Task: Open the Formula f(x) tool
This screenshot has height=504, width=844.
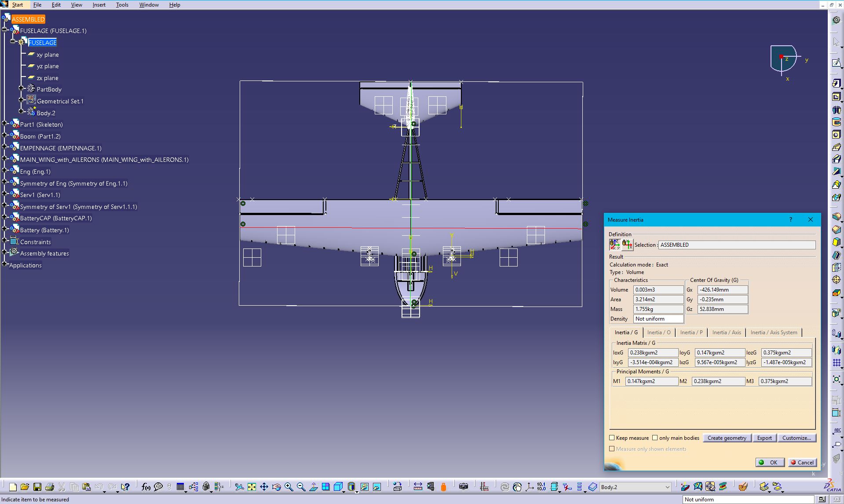Action: 146,486
